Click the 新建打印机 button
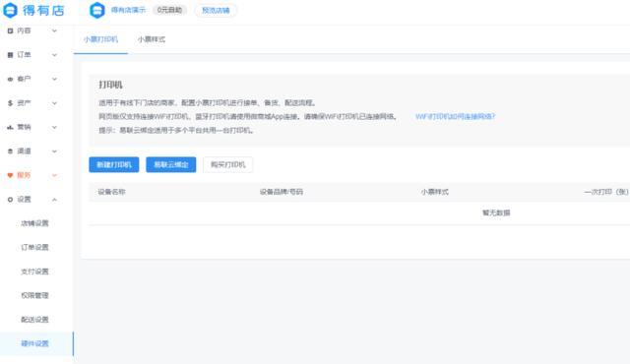This screenshot has height=364, width=630. click(114, 164)
